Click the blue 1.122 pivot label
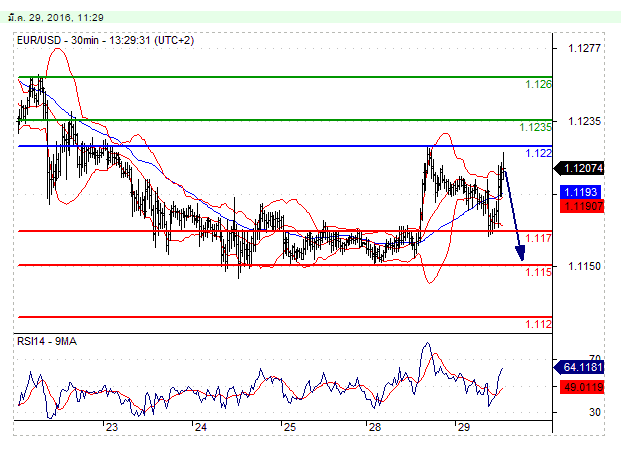621x453 pixels. pos(538,153)
